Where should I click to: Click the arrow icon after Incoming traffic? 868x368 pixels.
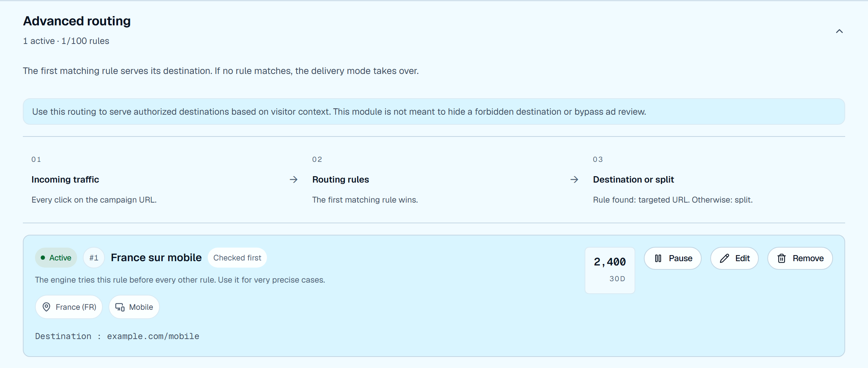pyautogui.click(x=294, y=179)
